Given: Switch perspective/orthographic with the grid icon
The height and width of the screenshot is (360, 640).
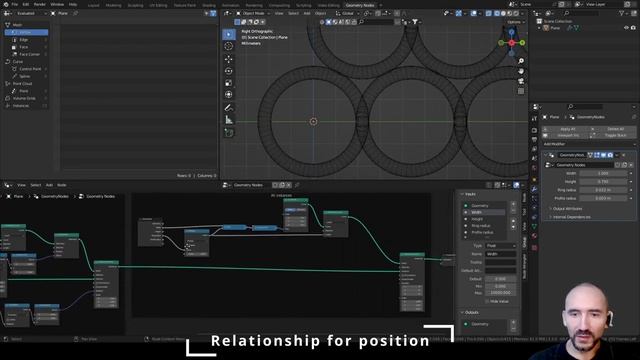Looking at the screenshot, I should click(521, 91).
